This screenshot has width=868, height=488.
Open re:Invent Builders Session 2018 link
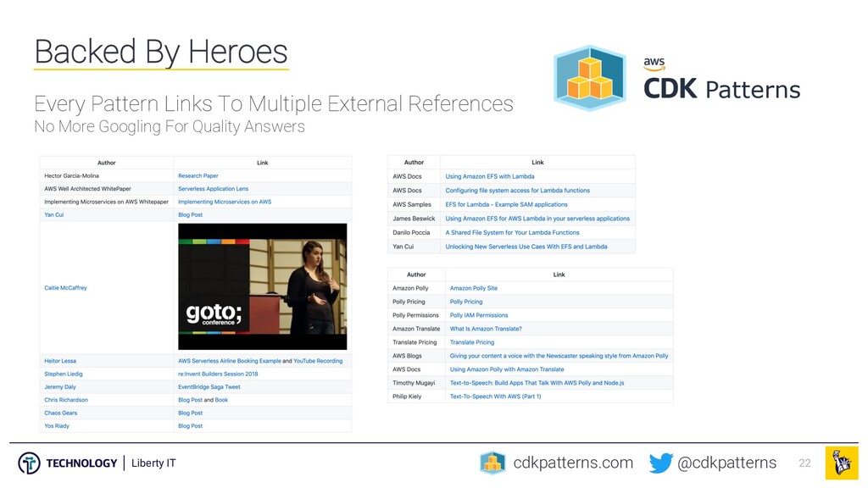coord(218,374)
